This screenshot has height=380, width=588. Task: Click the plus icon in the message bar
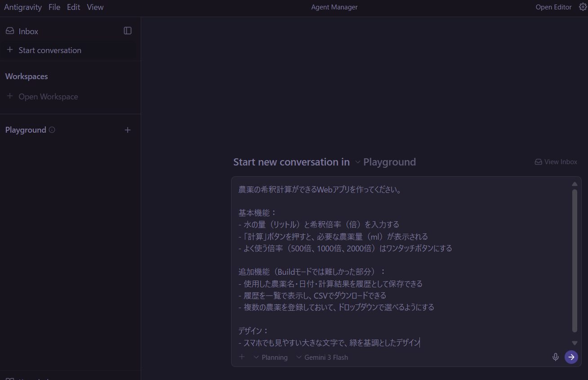(242, 357)
